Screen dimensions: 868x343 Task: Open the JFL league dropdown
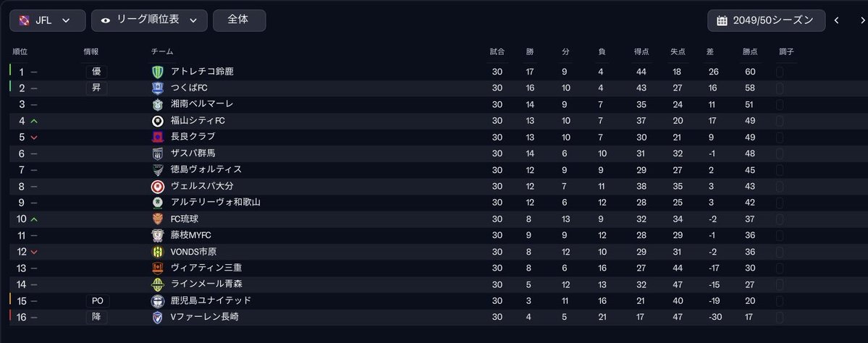pos(48,20)
